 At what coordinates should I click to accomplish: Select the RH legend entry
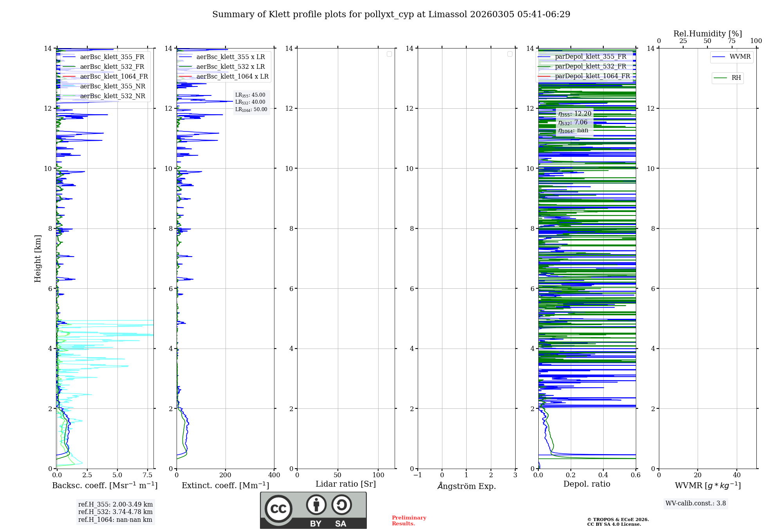736,78
